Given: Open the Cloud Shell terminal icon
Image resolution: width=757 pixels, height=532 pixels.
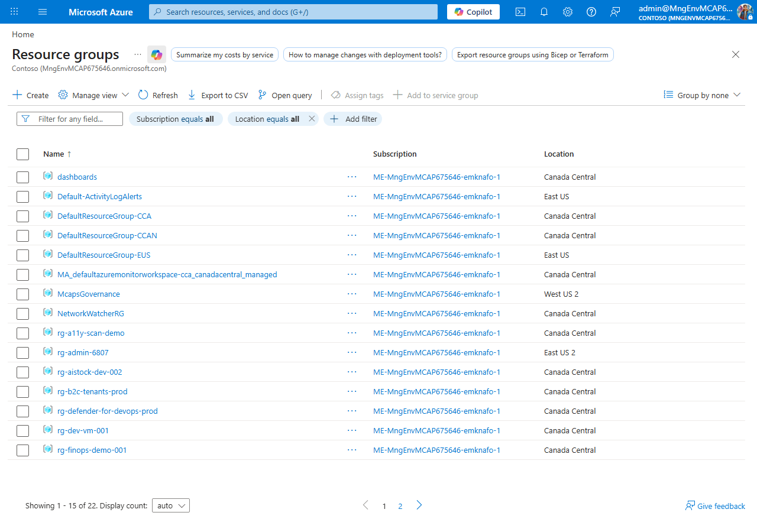Looking at the screenshot, I should pos(520,12).
